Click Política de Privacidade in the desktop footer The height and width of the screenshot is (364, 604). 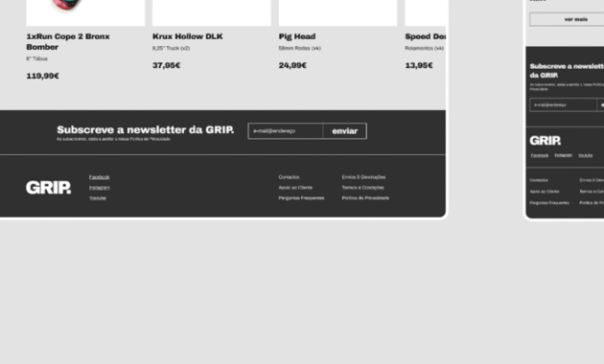365,197
